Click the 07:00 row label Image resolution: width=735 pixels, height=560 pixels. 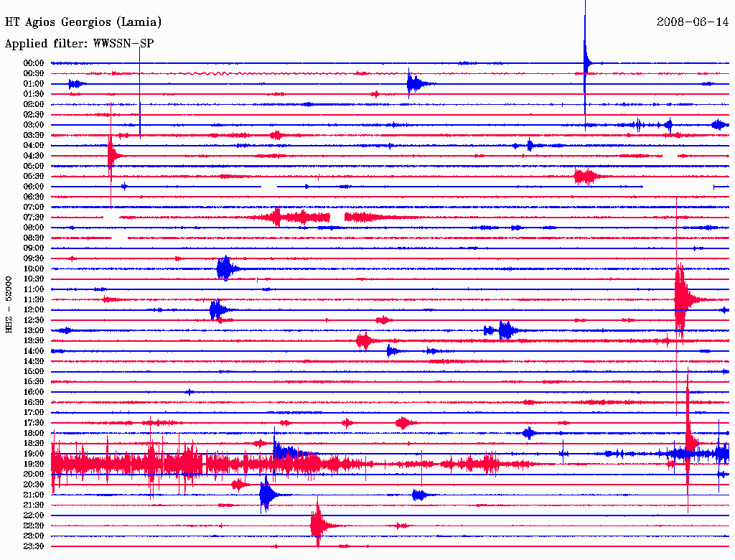(x=34, y=207)
